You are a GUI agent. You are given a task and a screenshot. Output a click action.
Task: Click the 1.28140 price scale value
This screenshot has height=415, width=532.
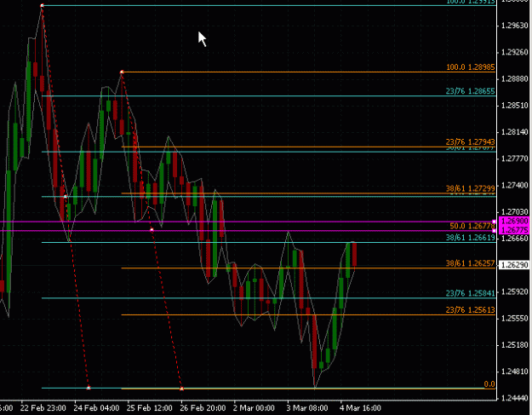point(515,132)
